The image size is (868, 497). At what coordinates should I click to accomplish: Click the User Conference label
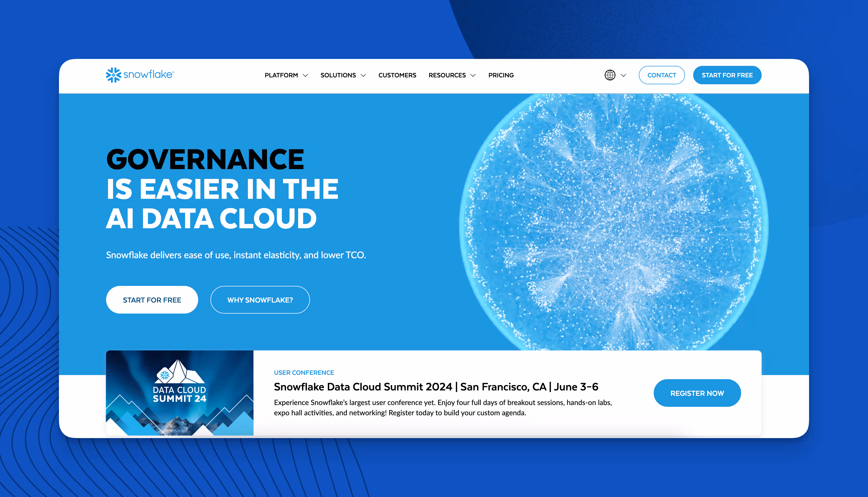[x=304, y=372]
